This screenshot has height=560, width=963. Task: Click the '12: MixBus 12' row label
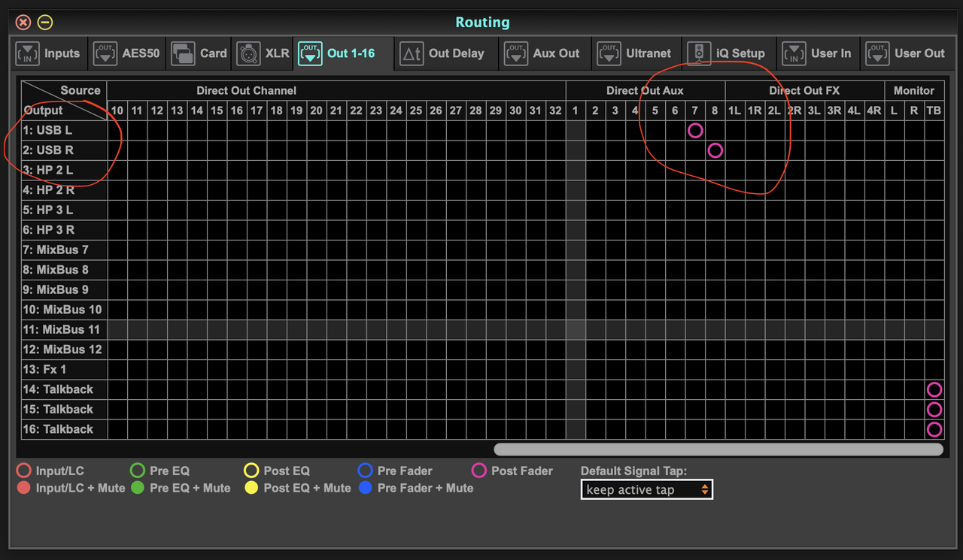pos(64,350)
